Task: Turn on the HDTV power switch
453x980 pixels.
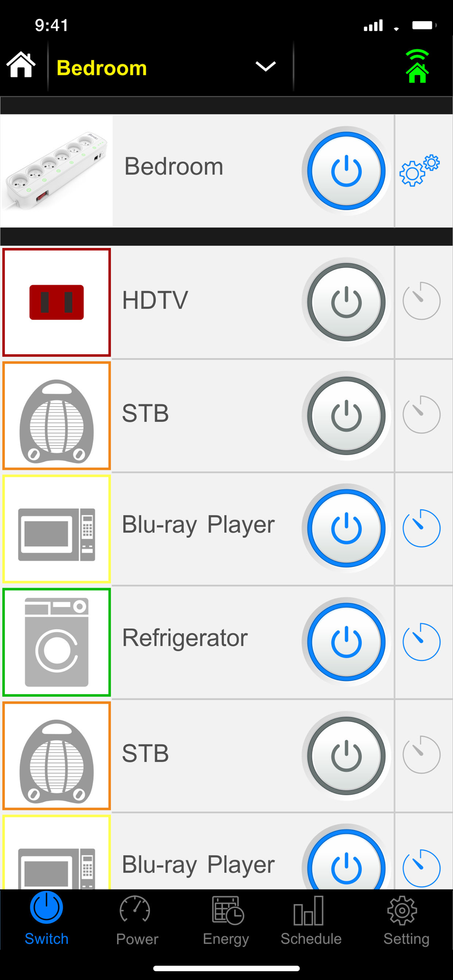Action: pos(346,302)
